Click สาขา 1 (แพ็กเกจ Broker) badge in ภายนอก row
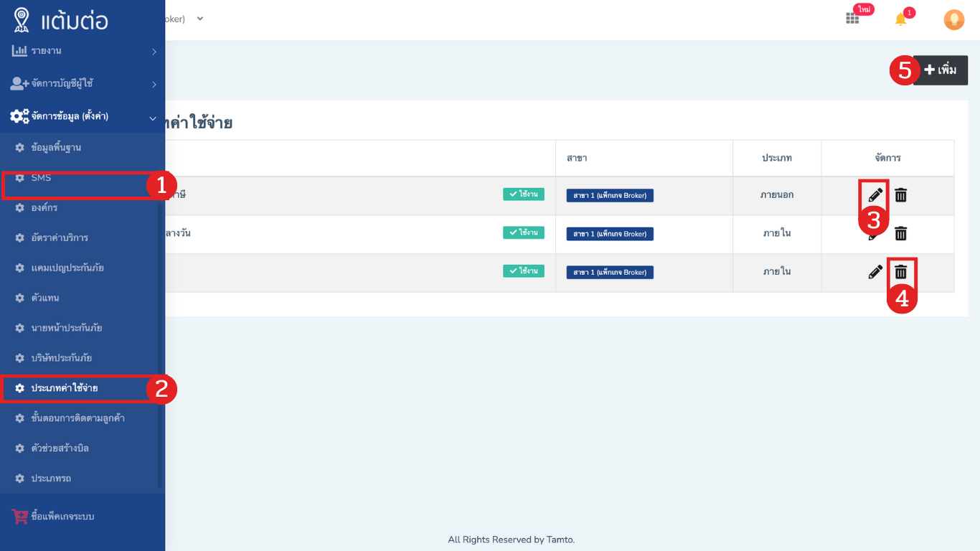The width and height of the screenshot is (980, 551). tap(610, 195)
